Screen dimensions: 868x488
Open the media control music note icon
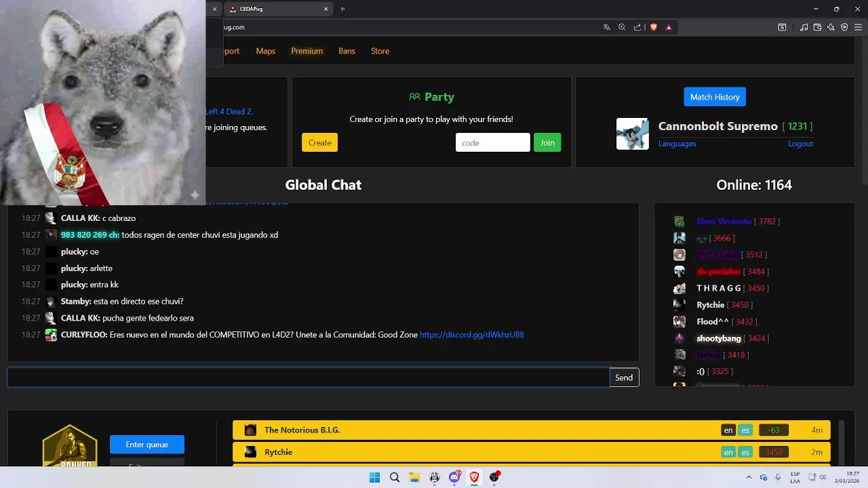click(804, 27)
